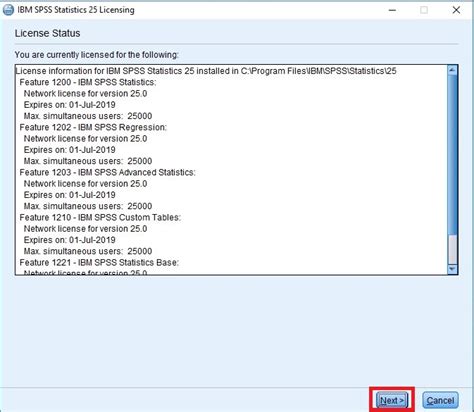Click 'Max. simultaneous users' line under Feature 1202
Viewport: 474px width, 412px height.
coord(88,161)
